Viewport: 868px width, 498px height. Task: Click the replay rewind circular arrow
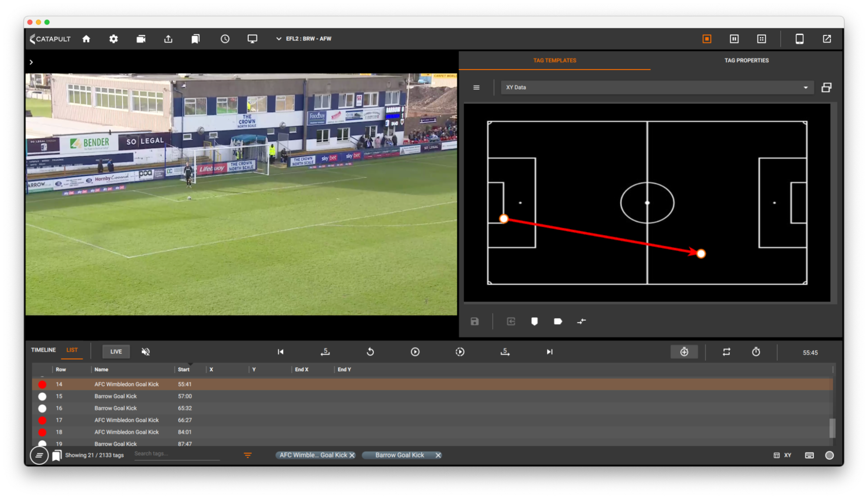[x=370, y=352]
